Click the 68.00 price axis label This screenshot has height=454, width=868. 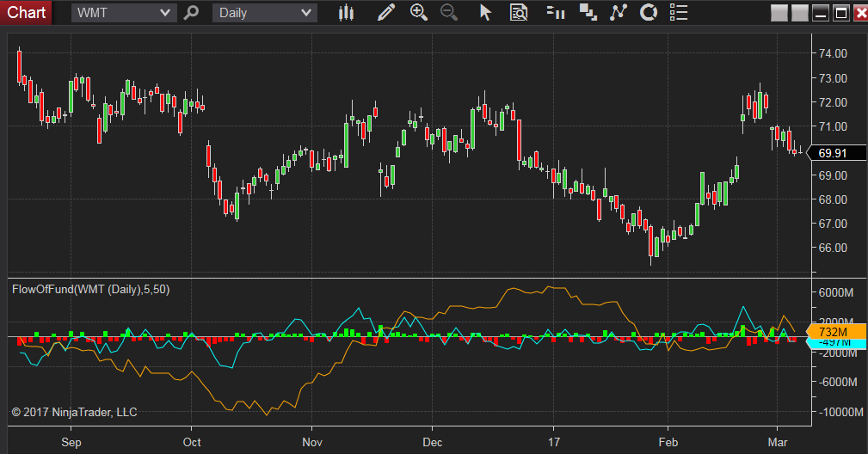click(833, 199)
